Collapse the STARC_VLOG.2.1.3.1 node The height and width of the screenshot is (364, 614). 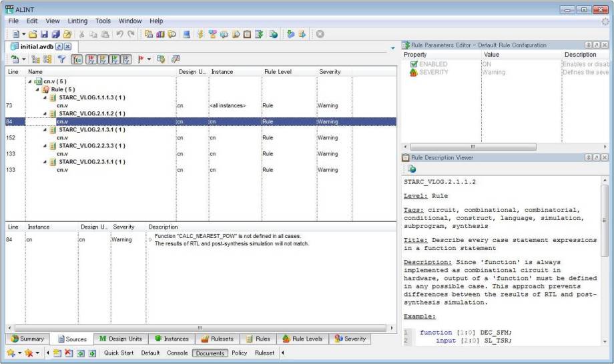[x=45, y=130]
